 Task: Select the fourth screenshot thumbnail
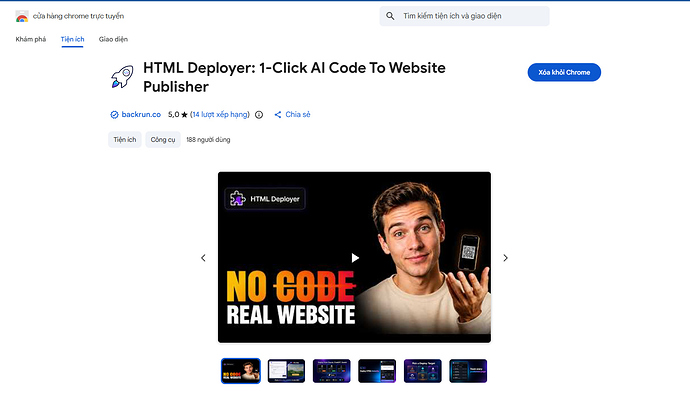point(377,371)
